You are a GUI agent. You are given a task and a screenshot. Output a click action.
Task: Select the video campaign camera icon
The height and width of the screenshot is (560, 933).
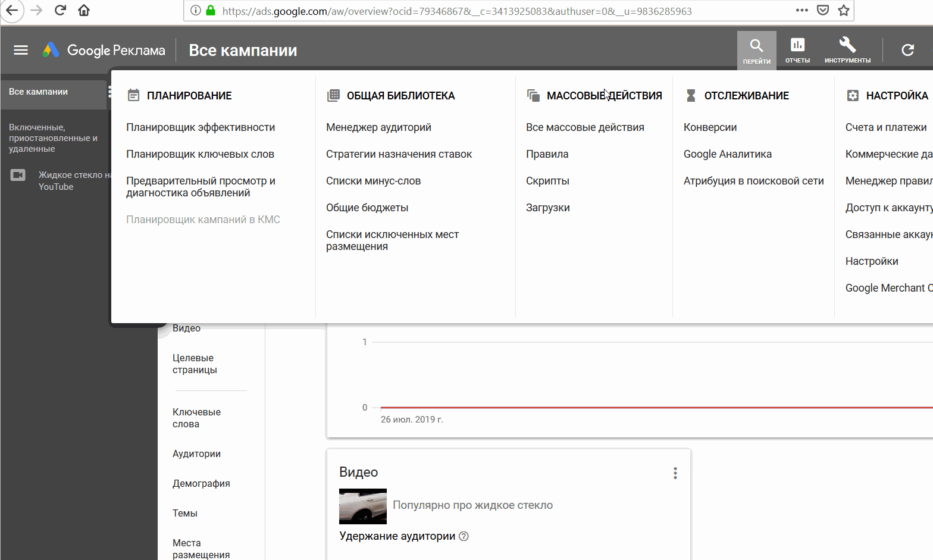[18, 175]
